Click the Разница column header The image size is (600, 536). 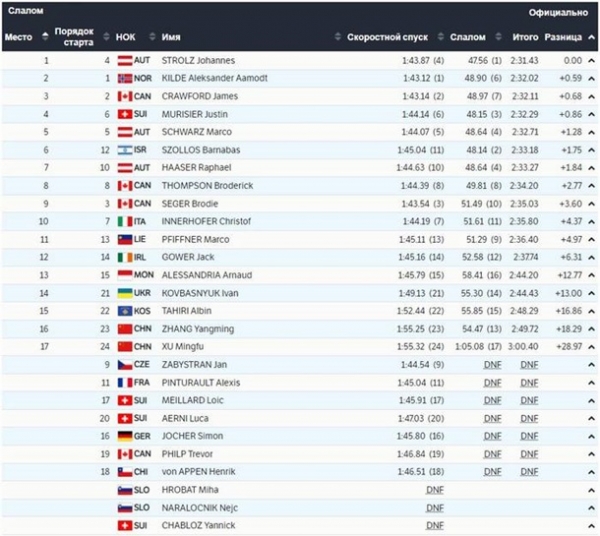(x=563, y=37)
